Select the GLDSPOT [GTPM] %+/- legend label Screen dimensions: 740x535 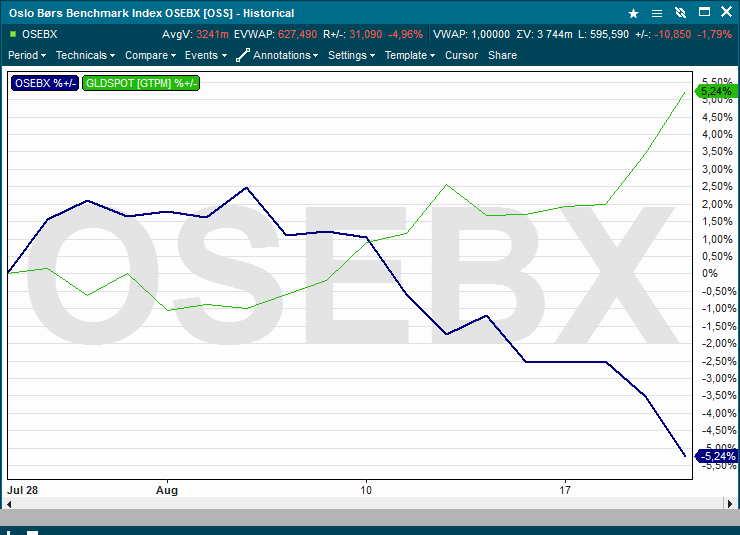[141, 83]
